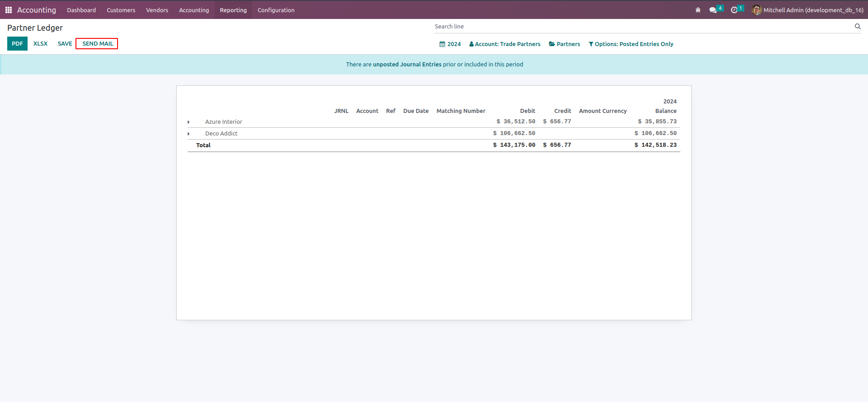Image resolution: width=868 pixels, height=402 pixels.
Task: Open the Configuration menu
Action: 276,10
